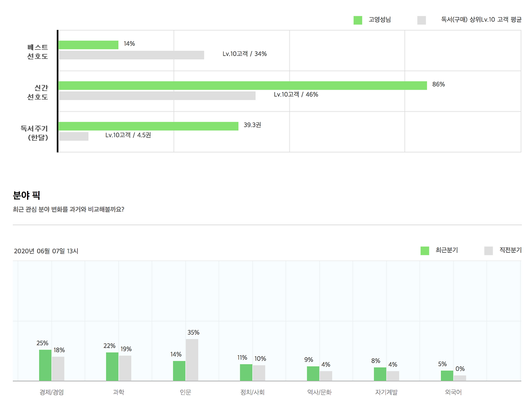The width and height of the screenshot is (532, 407).
Task: Click the gray 베스트 선호도 Lv.10 bar
Action: [131, 55]
